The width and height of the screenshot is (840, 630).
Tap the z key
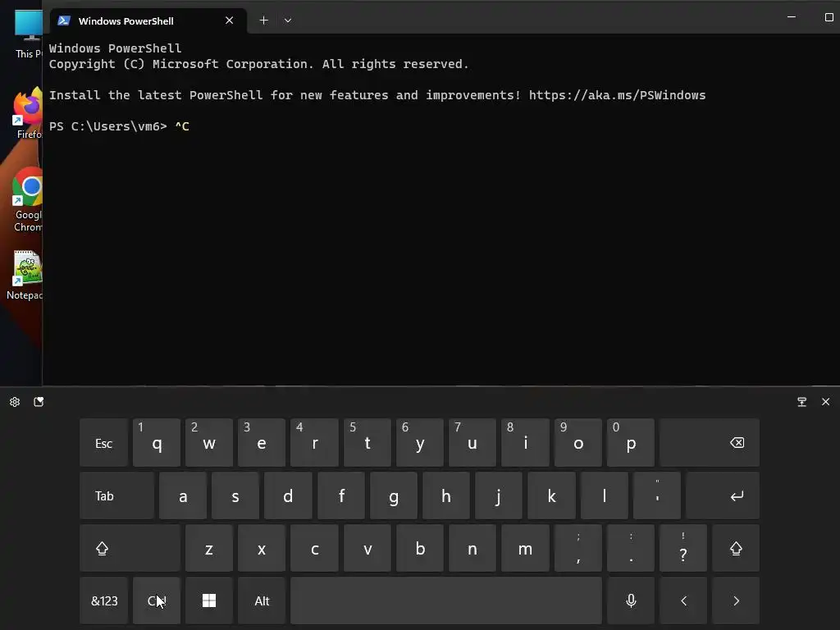[209, 548]
